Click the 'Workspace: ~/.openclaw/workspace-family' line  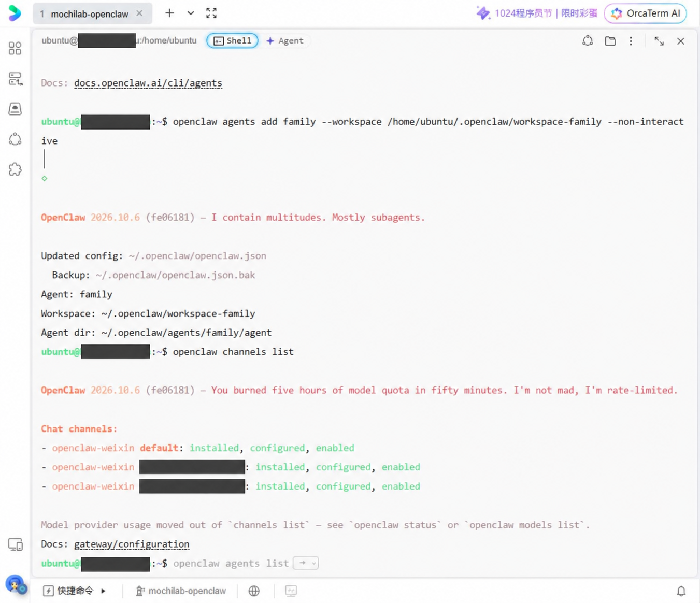click(148, 313)
